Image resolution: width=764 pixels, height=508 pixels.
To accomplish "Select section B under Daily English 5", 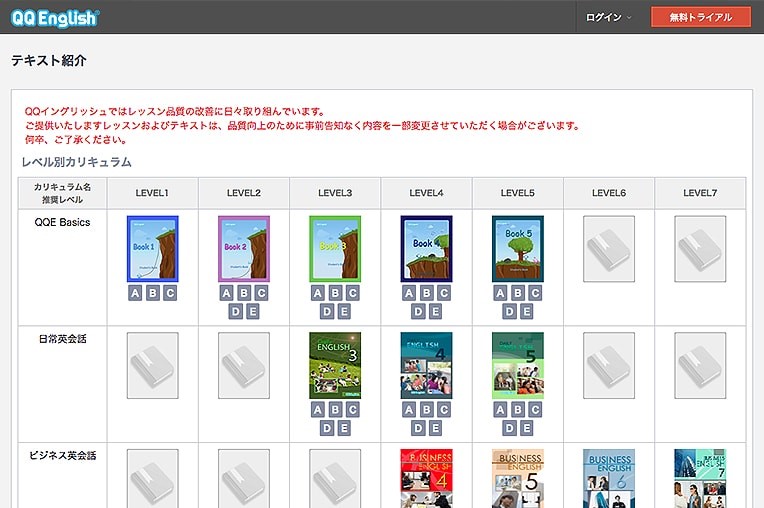I will [x=517, y=410].
